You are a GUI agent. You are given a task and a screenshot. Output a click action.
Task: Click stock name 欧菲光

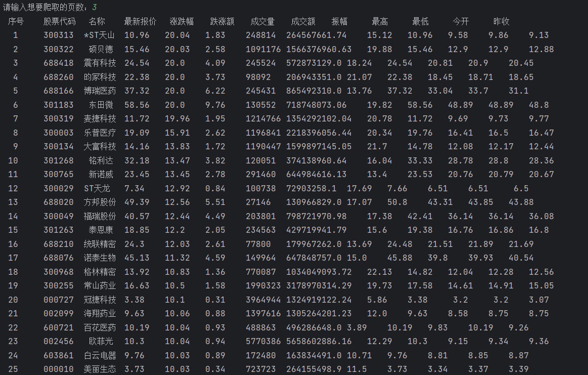(101, 342)
